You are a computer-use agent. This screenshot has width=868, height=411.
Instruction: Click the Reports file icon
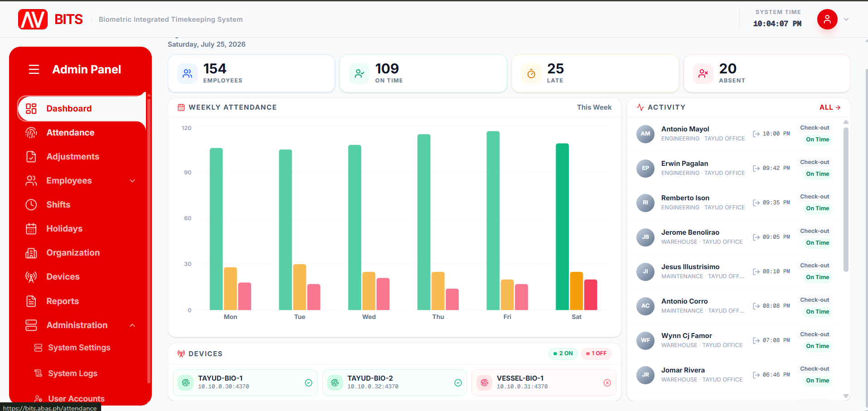(x=31, y=301)
